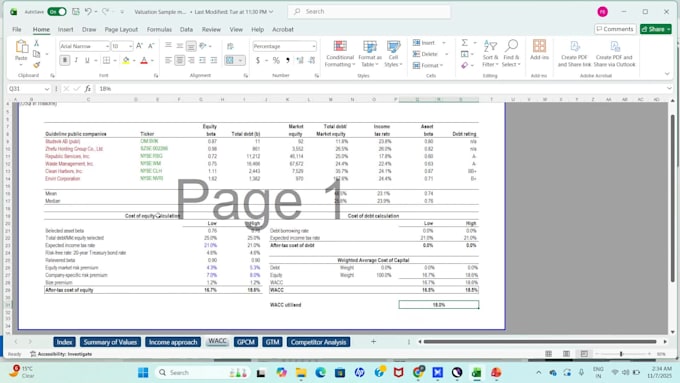The image size is (680, 383).
Task: Switch to the Insert ribbon tab
Action: point(65,29)
